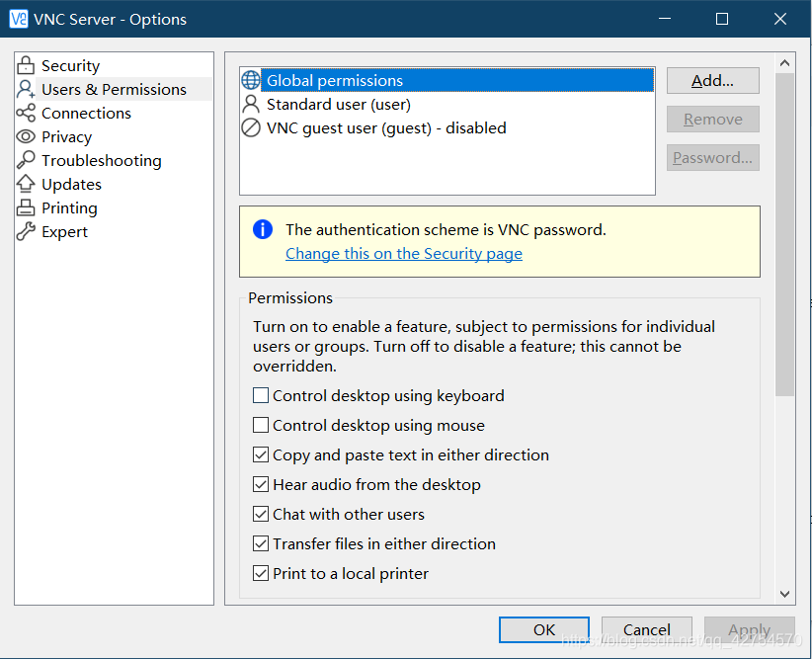Click the Cancel button

pyautogui.click(x=647, y=629)
